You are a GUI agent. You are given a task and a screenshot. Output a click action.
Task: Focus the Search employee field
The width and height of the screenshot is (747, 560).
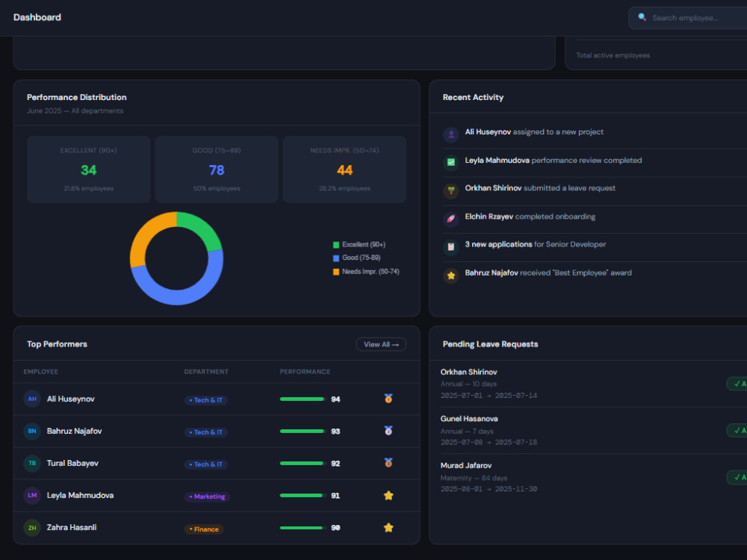pos(689,18)
